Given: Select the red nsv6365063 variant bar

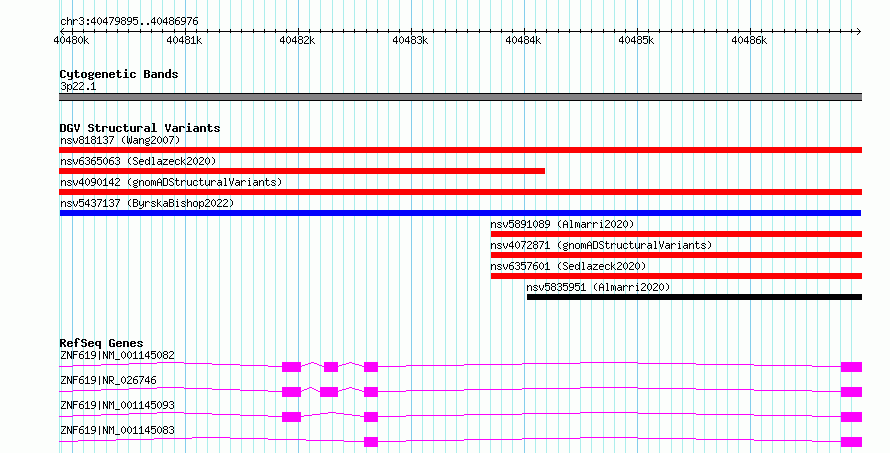Looking at the screenshot, I should click(x=302, y=171).
